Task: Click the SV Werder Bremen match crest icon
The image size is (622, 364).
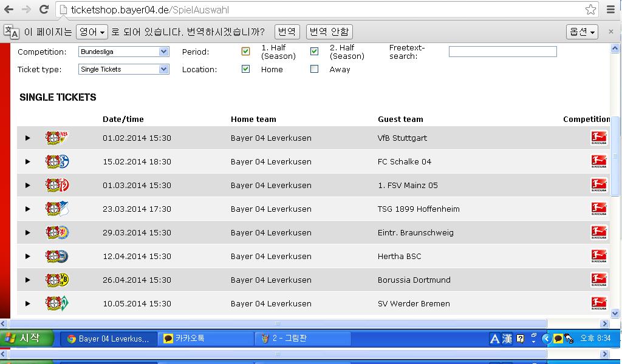Action: [x=57, y=304]
